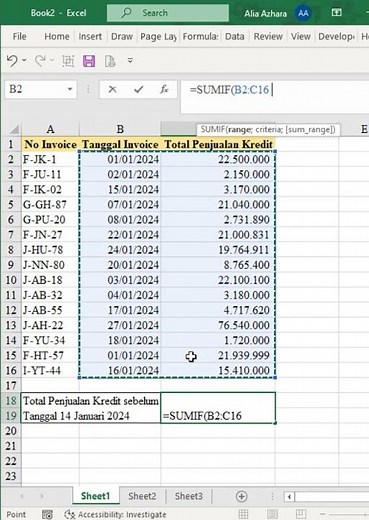Viewport: 369px width, 520px height.
Task: Open Insert Function fx dialog
Action: (x=164, y=89)
